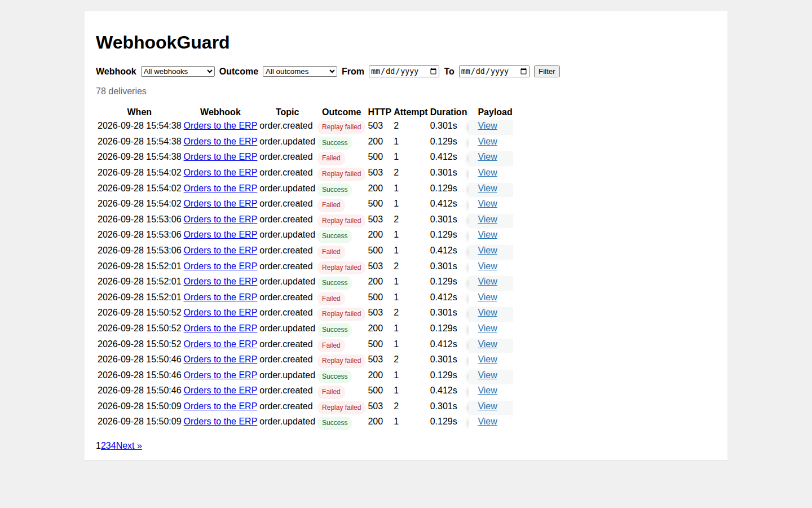Go to page 4 of deliveries
The height and width of the screenshot is (508, 812).
coord(113,445)
